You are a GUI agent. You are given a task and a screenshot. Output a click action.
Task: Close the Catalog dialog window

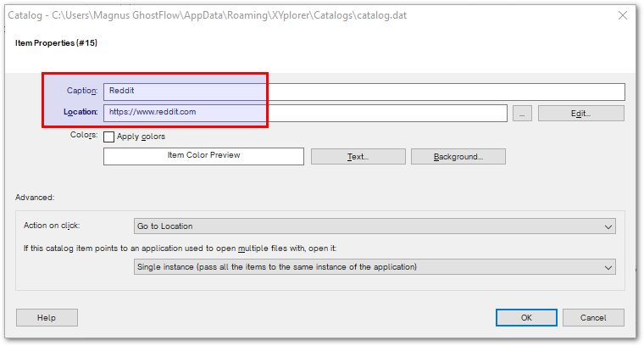point(623,15)
